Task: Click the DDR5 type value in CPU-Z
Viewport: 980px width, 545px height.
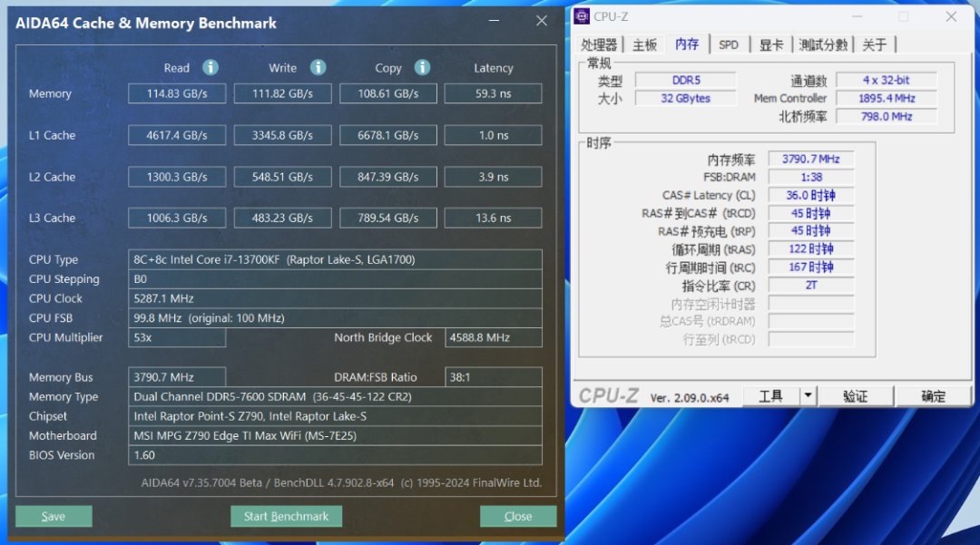Action: (x=686, y=81)
